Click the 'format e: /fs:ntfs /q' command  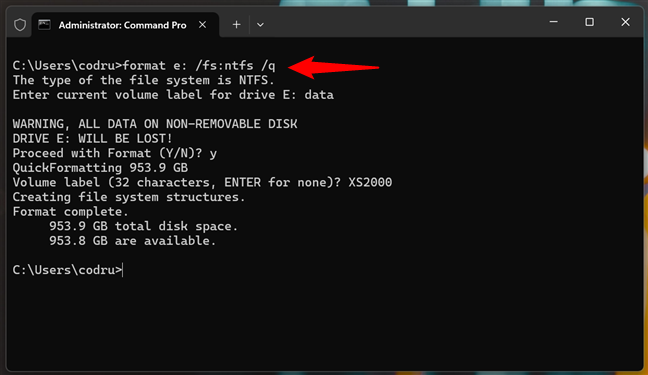(x=199, y=66)
